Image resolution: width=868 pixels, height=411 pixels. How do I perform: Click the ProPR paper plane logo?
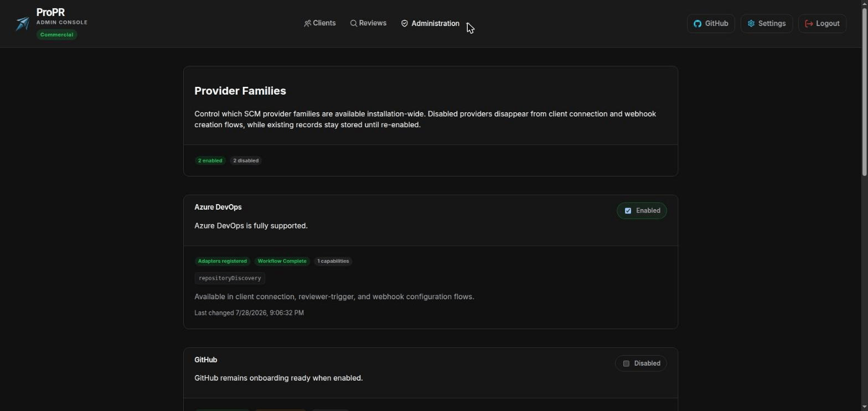23,23
